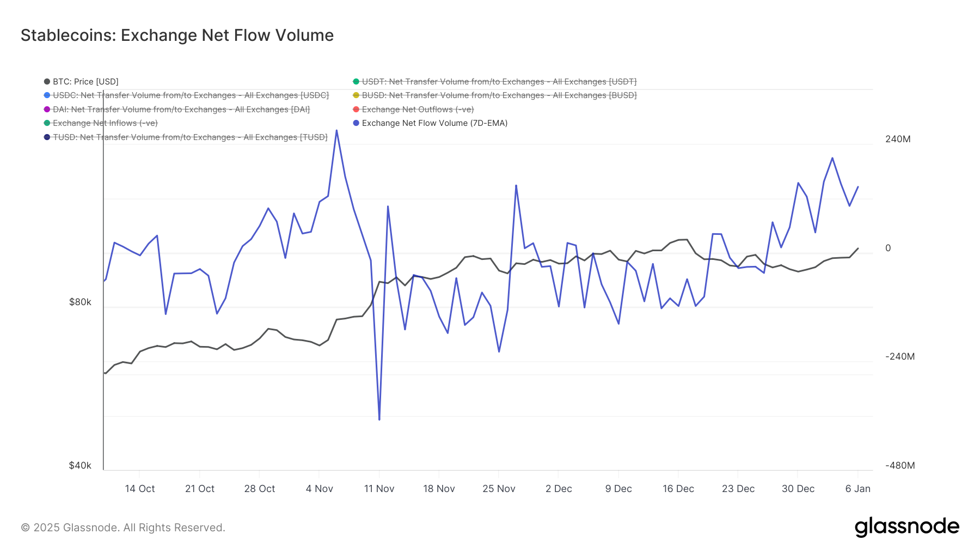Viewport: 980px width, 552px height.
Task: Click the 240M right axis label
Action: pyautogui.click(x=898, y=139)
